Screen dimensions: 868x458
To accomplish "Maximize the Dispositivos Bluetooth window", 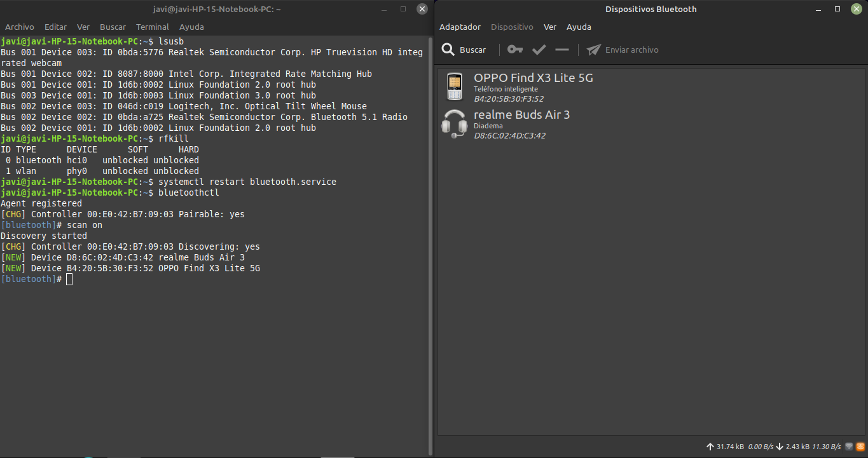I will 837,9.
